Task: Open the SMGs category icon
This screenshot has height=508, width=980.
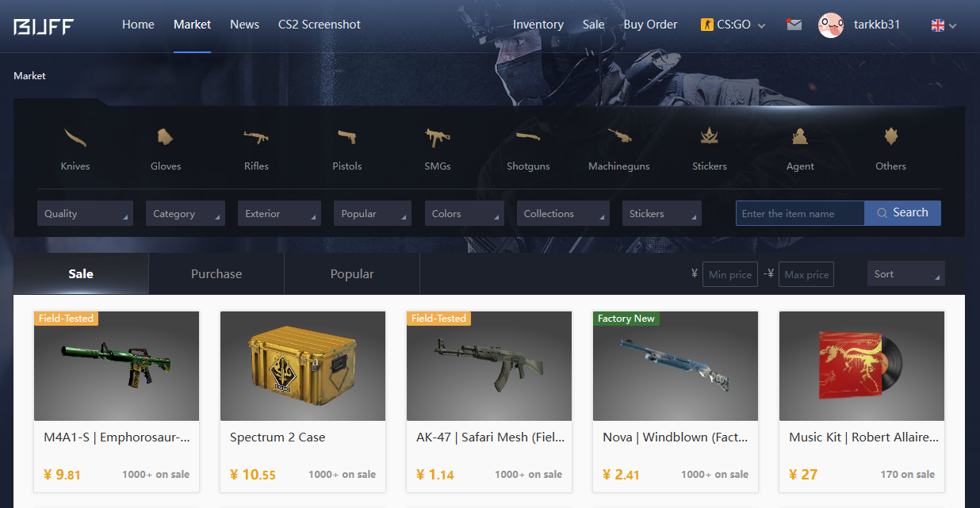Action: 438,137
